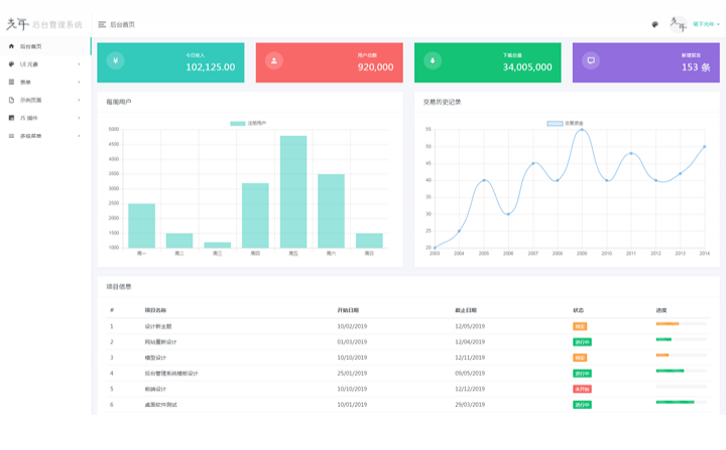Click the 周六 bar in the chart
Viewport: 726px width, 450px height.
pyautogui.click(x=331, y=211)
